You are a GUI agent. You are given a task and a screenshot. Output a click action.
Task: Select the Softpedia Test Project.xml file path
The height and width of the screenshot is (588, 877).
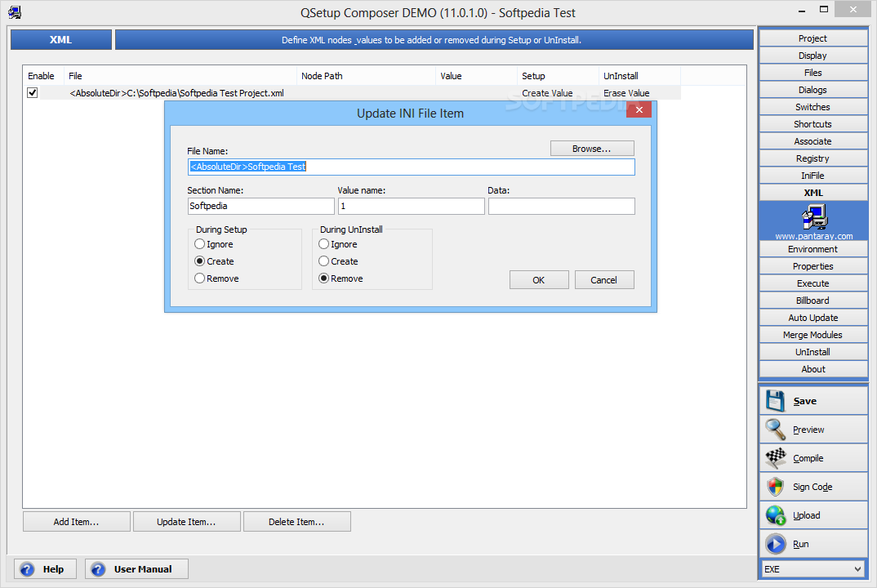pos(176,93)
